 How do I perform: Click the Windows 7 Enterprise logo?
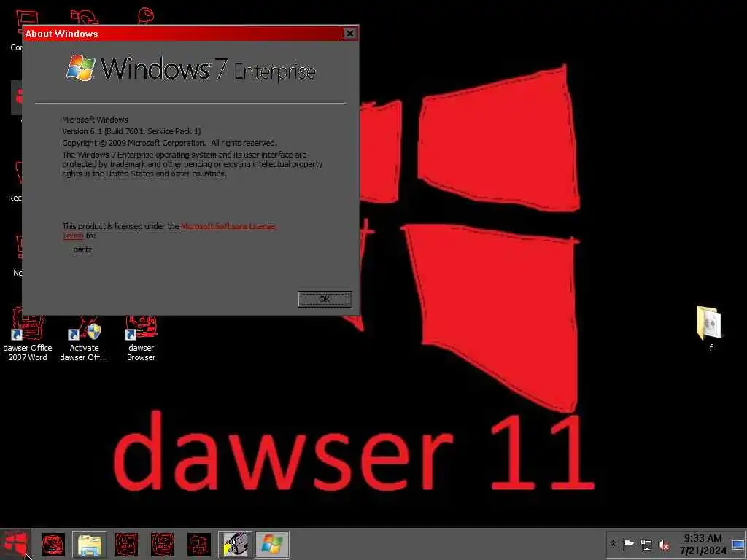coord(191,69)
